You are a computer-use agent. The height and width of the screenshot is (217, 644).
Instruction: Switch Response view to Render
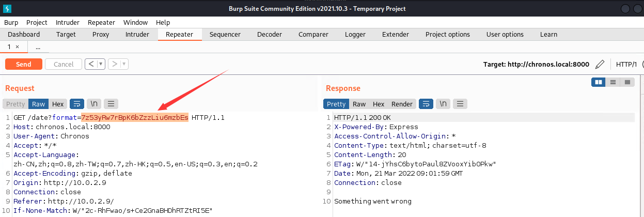(x=402, y=104)
